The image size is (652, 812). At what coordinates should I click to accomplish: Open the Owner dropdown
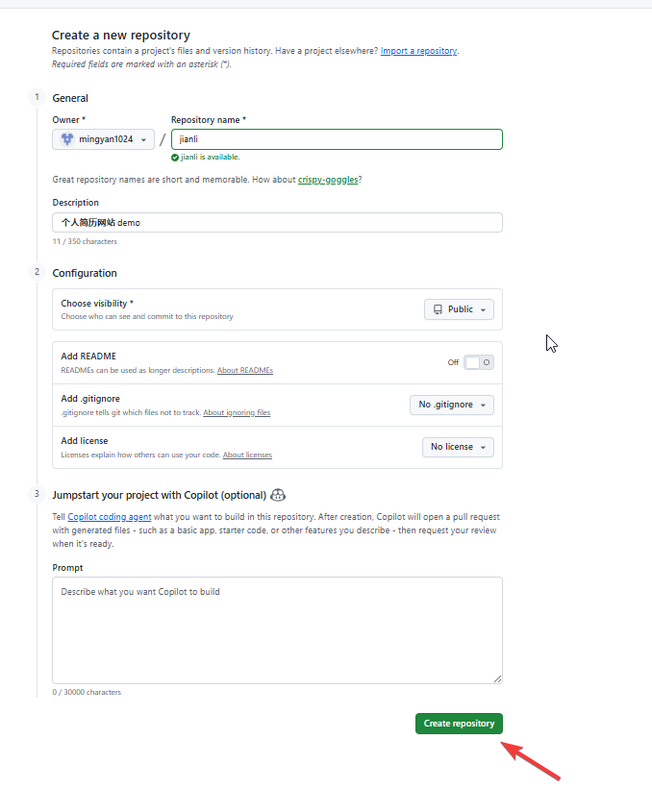(x=103, y=139)
